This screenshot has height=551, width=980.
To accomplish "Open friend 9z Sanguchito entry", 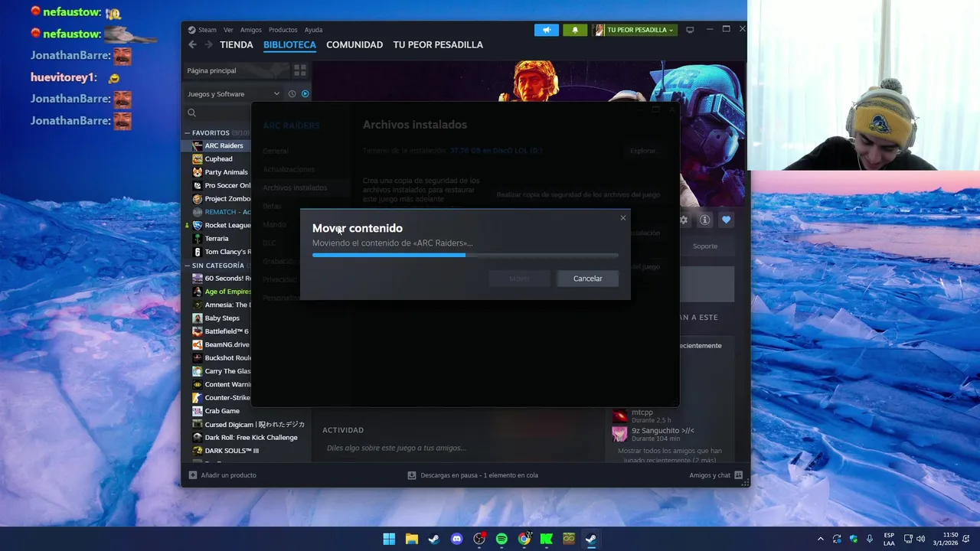I will point(653,434).
